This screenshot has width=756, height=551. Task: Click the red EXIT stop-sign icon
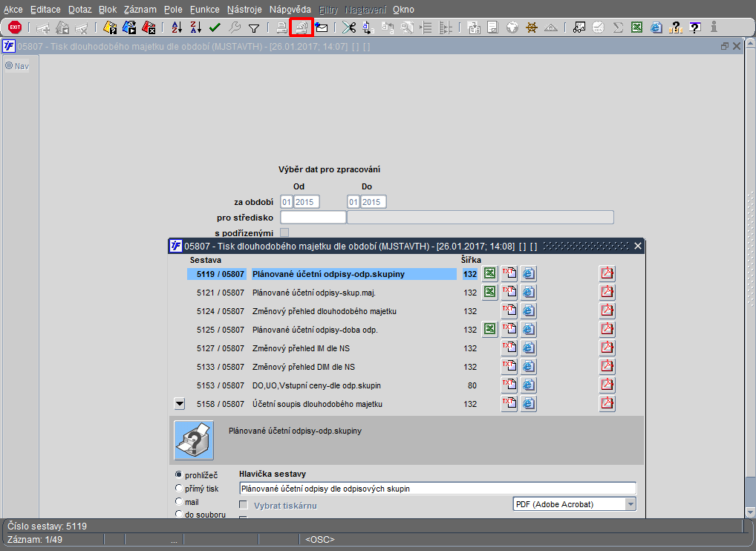point(15,27)
